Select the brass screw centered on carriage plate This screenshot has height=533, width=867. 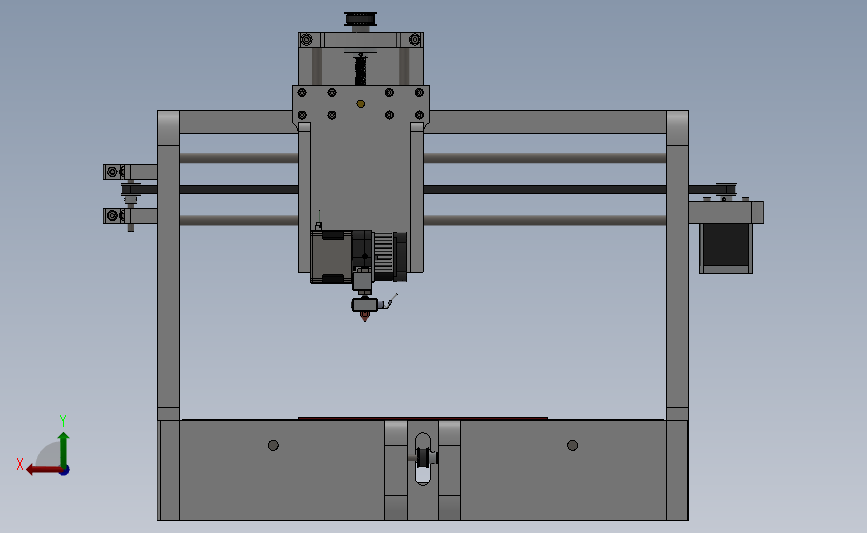[x=361, y=104]
